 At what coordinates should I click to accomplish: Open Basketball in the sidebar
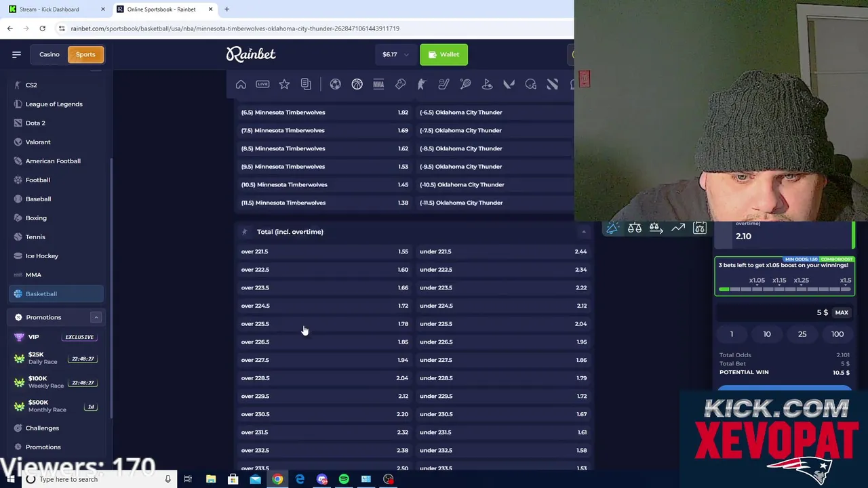tap(56, 293)
